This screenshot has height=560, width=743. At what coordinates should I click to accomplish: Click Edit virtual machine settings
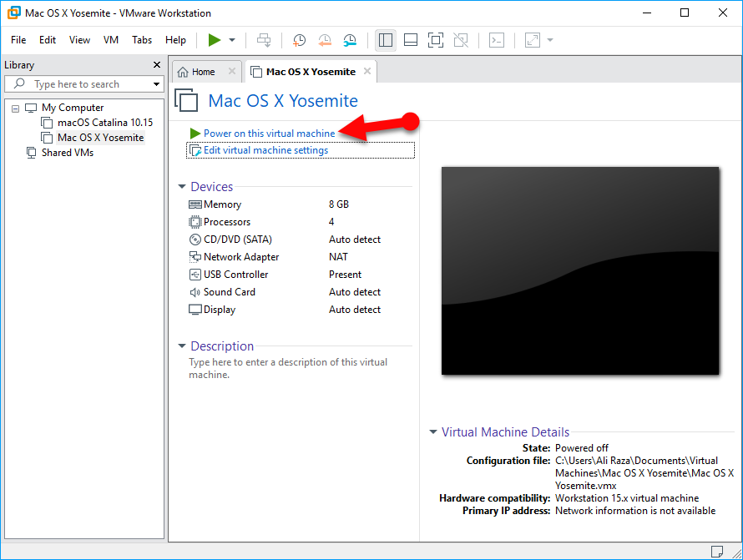pos(265,150)
